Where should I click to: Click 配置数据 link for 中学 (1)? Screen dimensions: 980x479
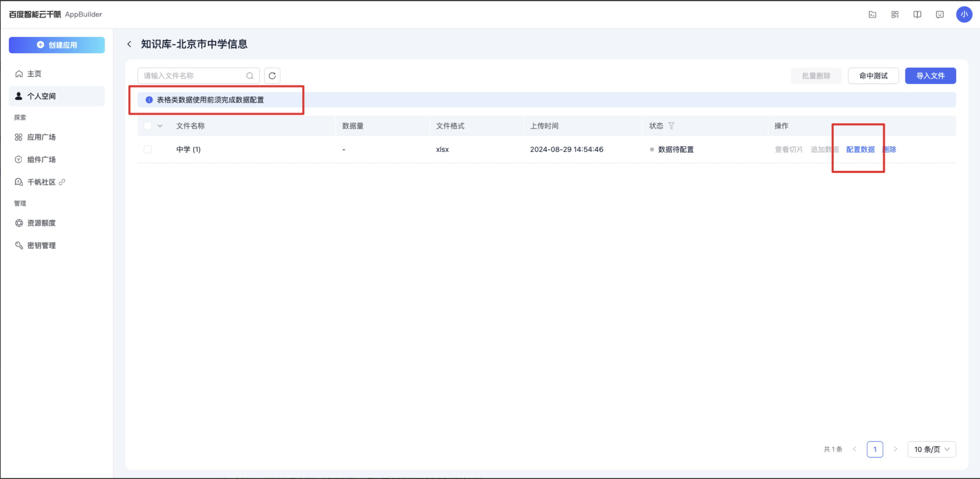[860, 149]
